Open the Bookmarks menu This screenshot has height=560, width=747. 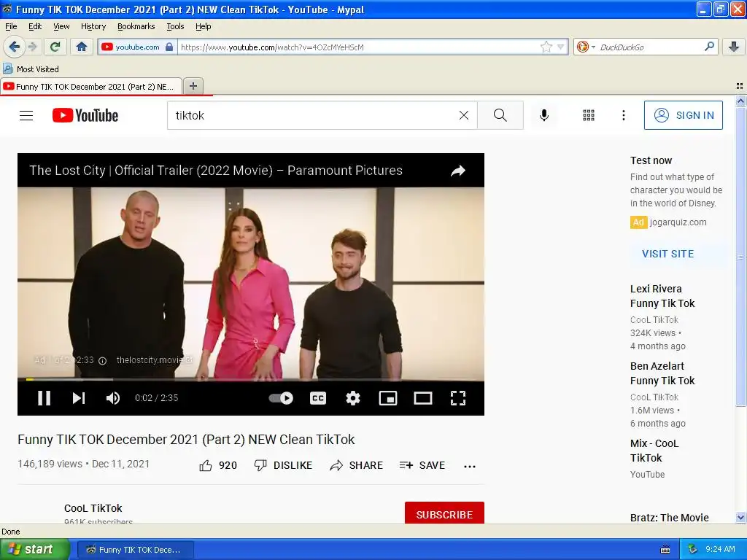[x=136, y=26]
